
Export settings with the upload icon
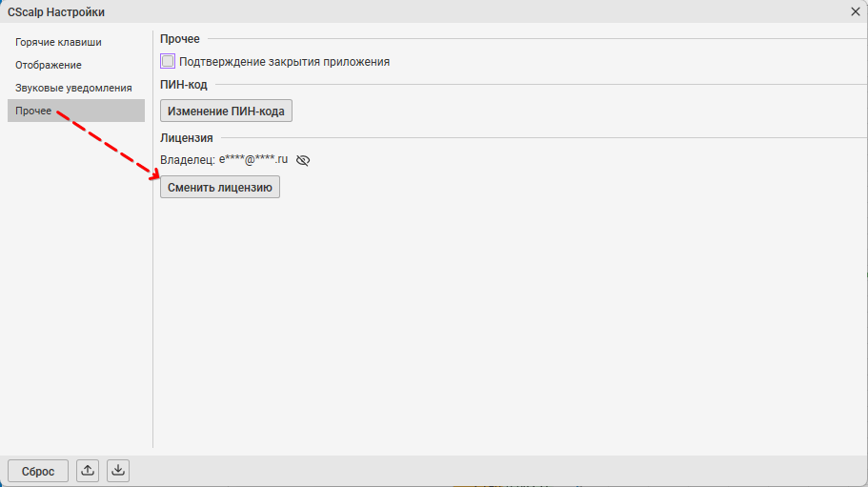pos(88,471)
